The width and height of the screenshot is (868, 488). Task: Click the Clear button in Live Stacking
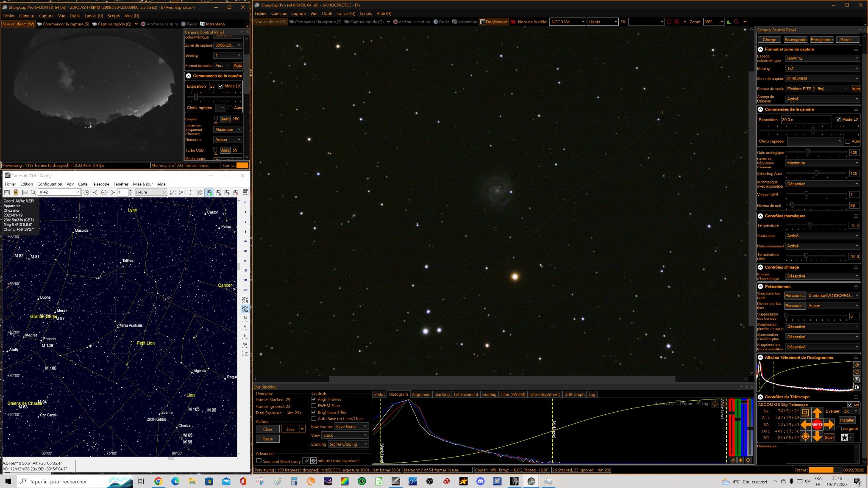click(x=268, y=429)
